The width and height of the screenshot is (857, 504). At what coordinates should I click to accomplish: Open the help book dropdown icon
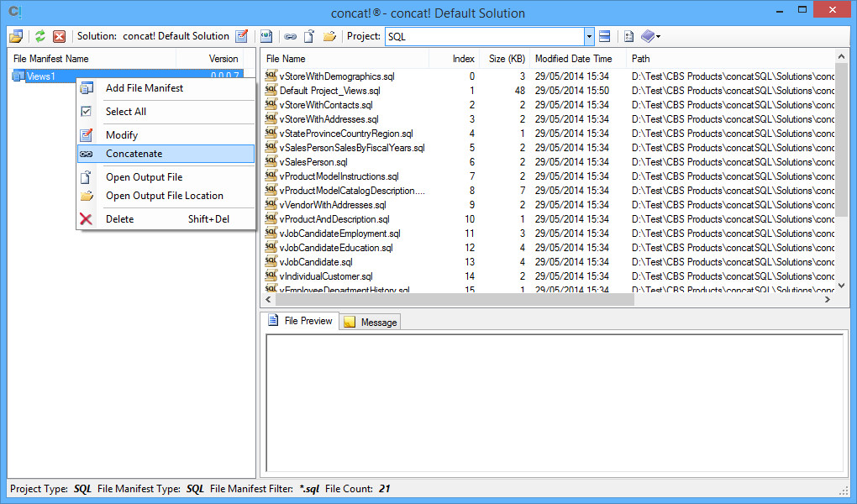pyautogui.click(x=650, y=37)
